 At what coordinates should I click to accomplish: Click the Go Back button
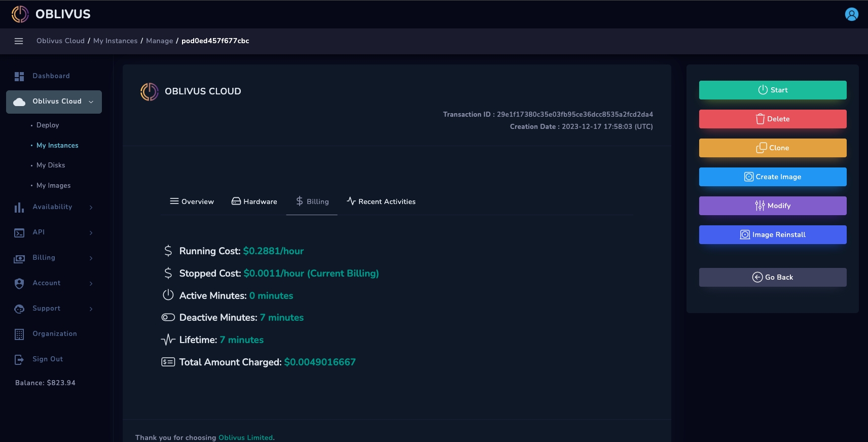pyautogui.click(x=773, y=277)
